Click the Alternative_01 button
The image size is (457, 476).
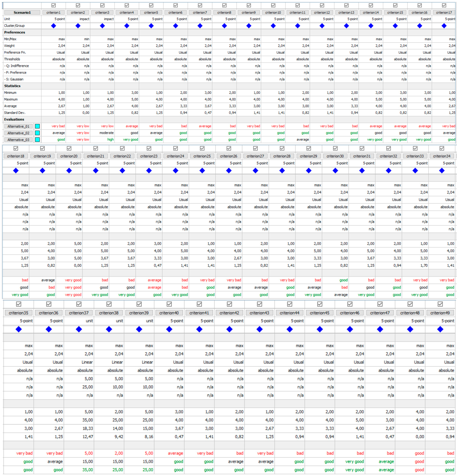tap(18, 126)
